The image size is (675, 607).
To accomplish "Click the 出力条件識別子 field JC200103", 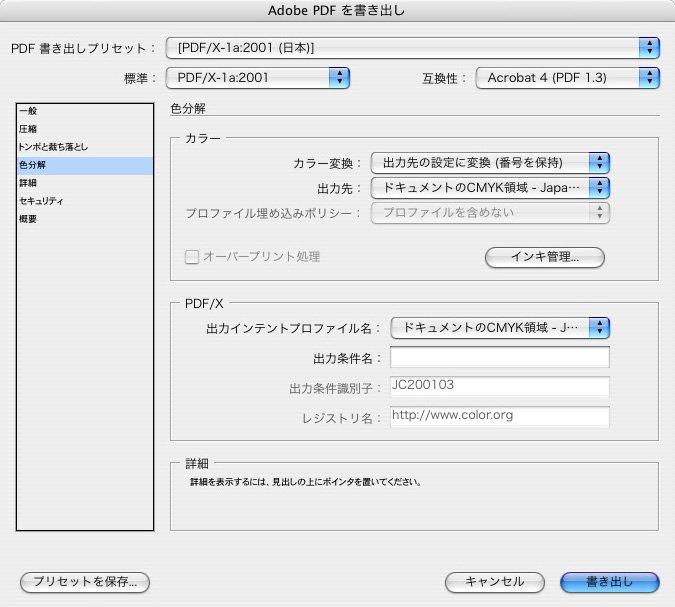I will (x=500, y=386).
